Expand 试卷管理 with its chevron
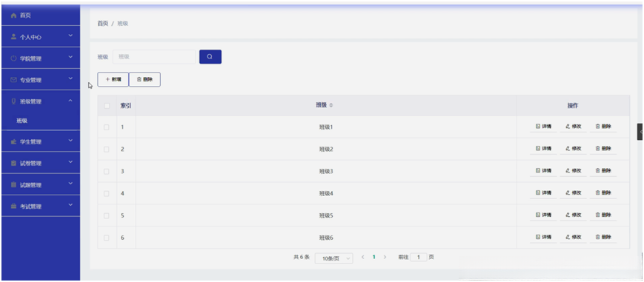The image size is (644, 282). 70,162
